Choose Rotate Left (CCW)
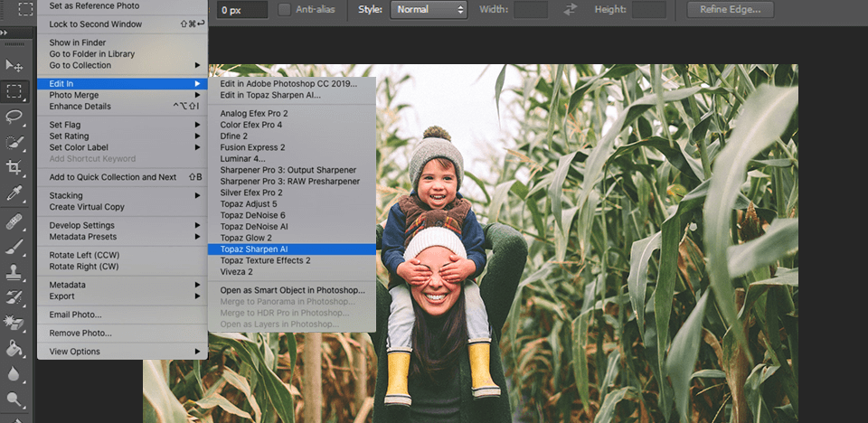Image resolution: width=868 pixels, height=423 pixels. coord(122,255)
